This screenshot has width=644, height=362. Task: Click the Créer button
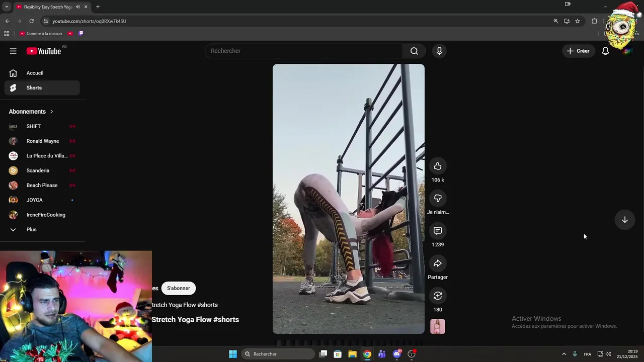coord(578,51)
